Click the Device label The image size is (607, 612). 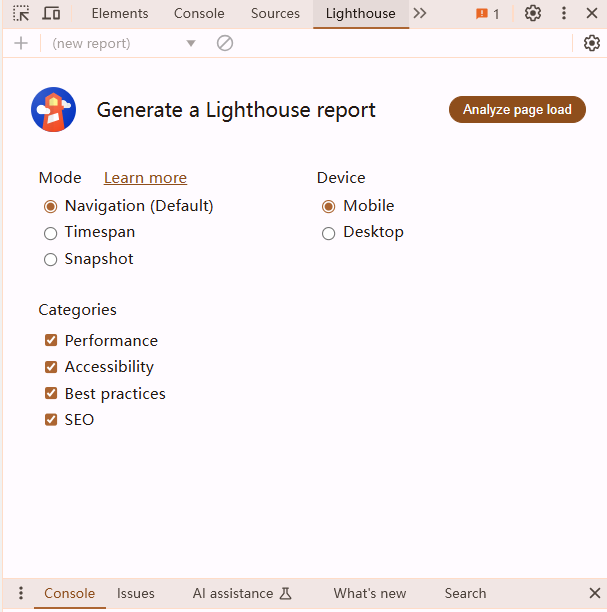pyautogui.click(x=341, y=178)
